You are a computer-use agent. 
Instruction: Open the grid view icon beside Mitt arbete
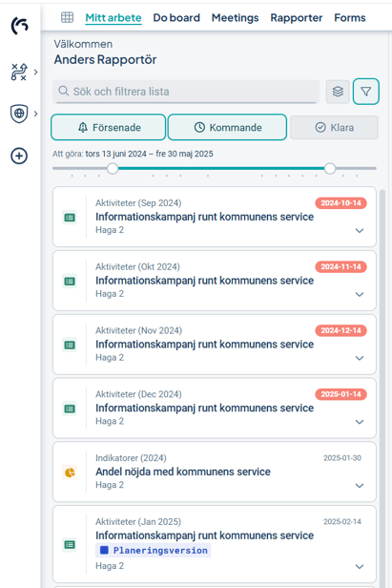pos(67,17)
